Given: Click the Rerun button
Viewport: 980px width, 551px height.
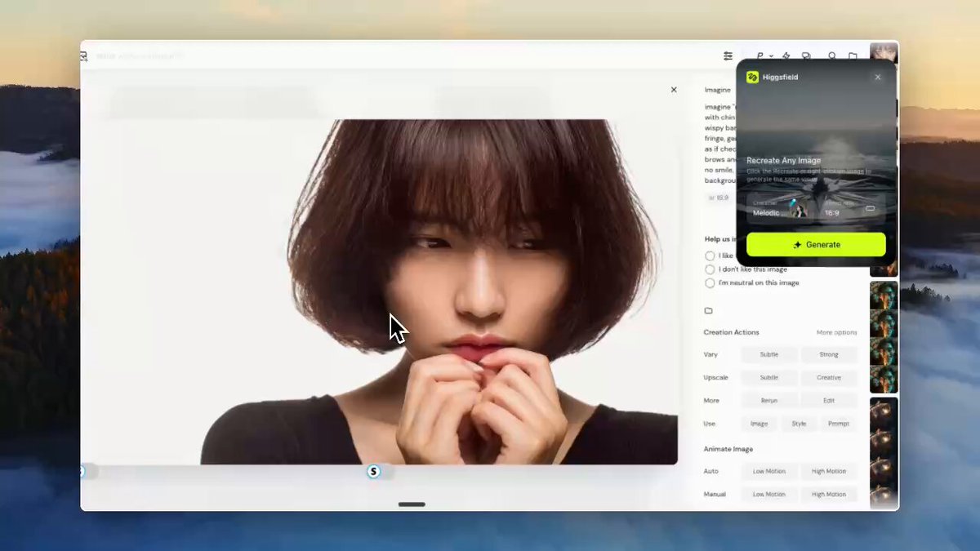Looking at the screenshot, I should 768,401.
